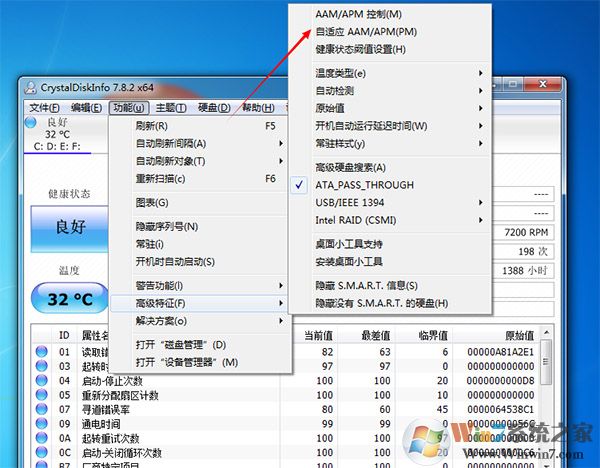600x468 pixels.
Task: Open 打开"设备管理器"(M) entry
Action: pos(198,362)
